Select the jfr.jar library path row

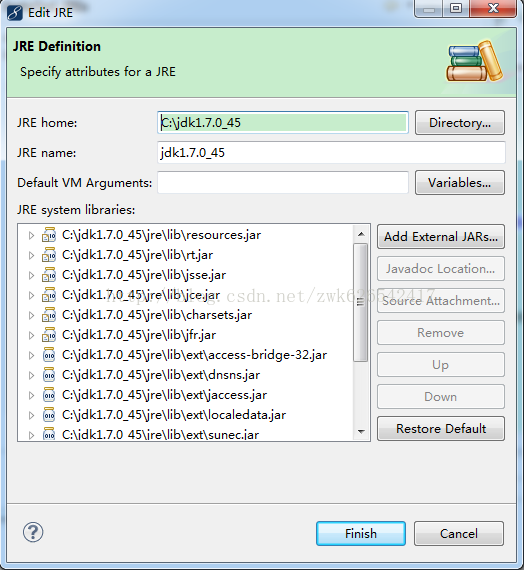[139, 335]
